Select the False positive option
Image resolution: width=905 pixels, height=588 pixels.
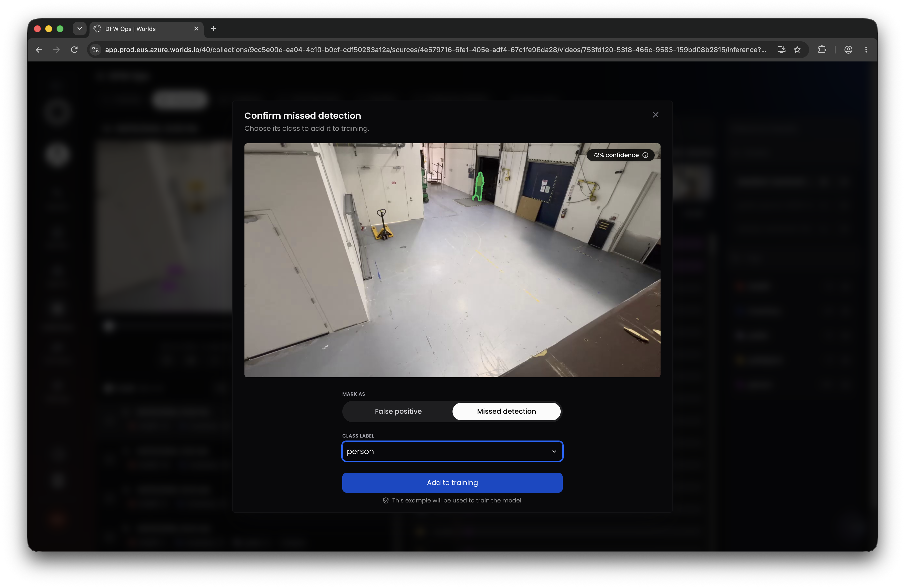(398, 411)
